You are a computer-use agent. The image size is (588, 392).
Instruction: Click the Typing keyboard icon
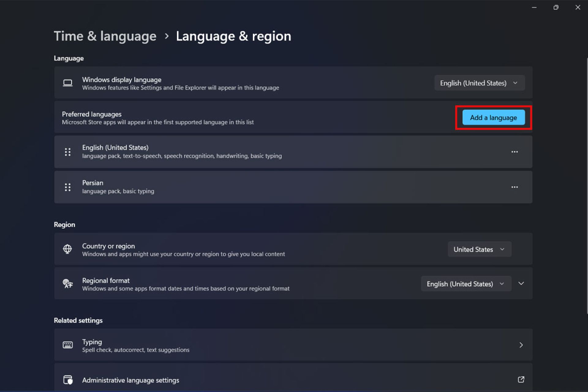coord(68,345)
